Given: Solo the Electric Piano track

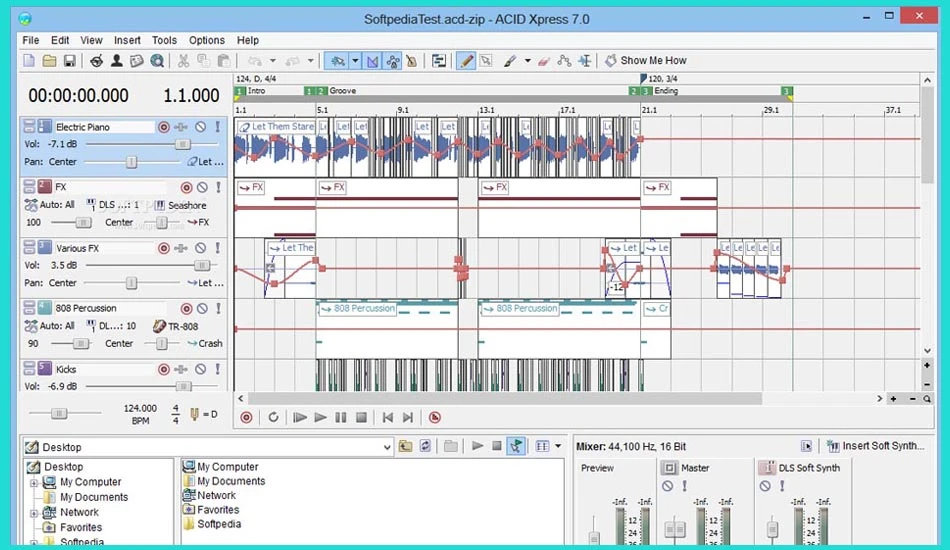Looking at the screenshot, I should 218,127.
